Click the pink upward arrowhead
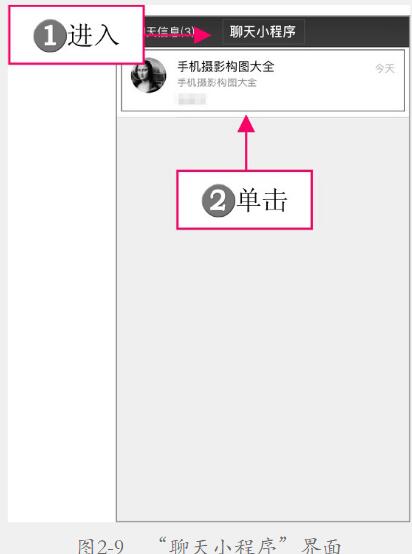 tap(246, 123)
